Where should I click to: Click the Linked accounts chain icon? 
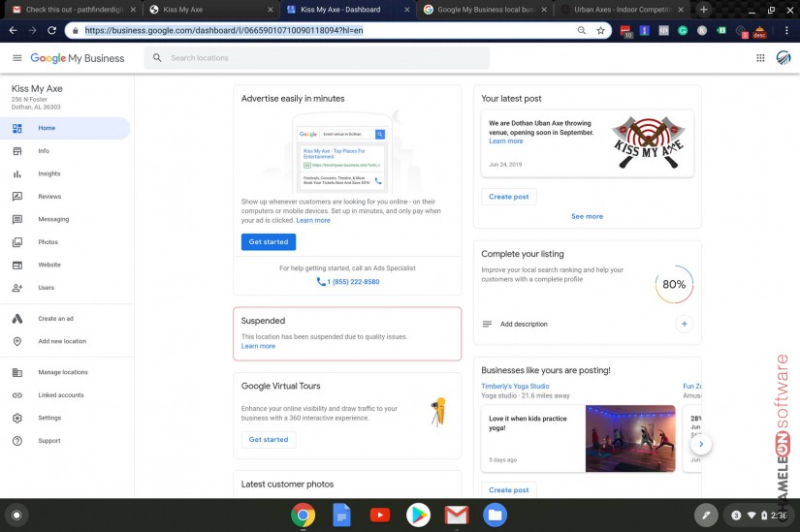point(17,395)
